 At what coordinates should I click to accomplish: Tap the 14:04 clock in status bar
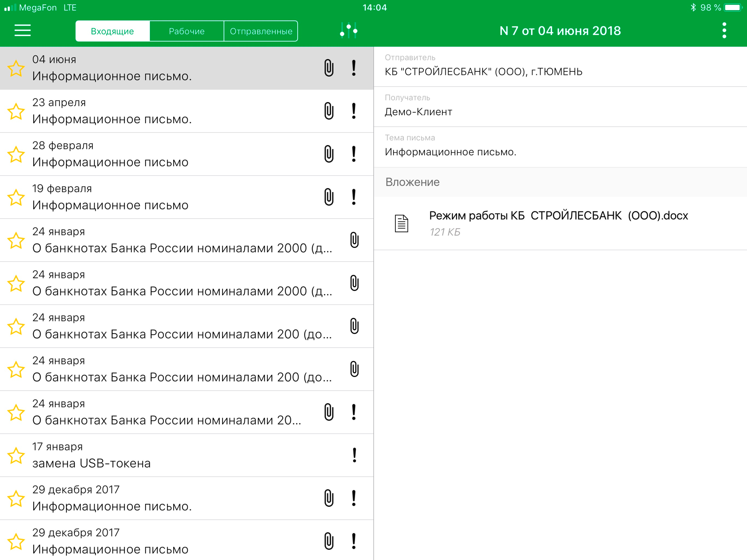pyautogui.click(x=375, y=7)
